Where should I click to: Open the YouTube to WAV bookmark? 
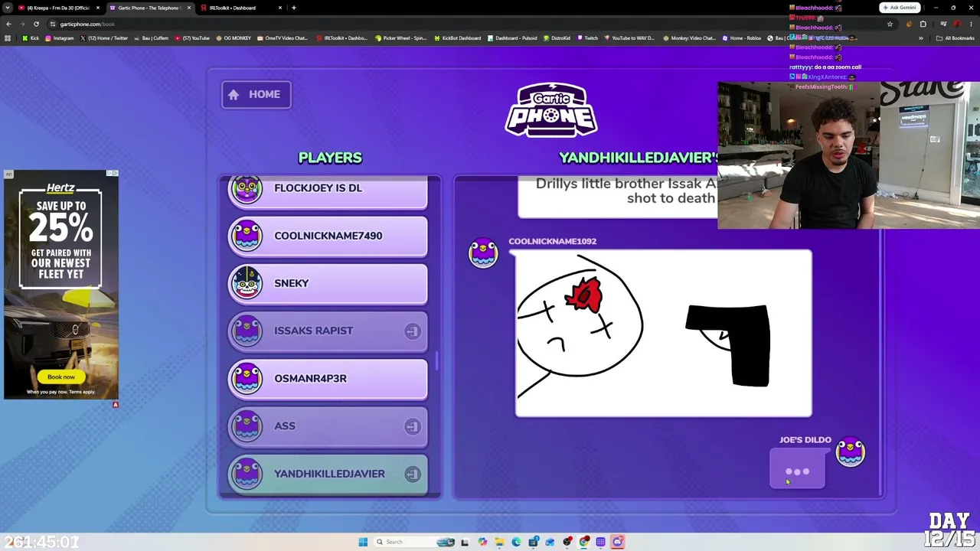click(x=629, y=38)
